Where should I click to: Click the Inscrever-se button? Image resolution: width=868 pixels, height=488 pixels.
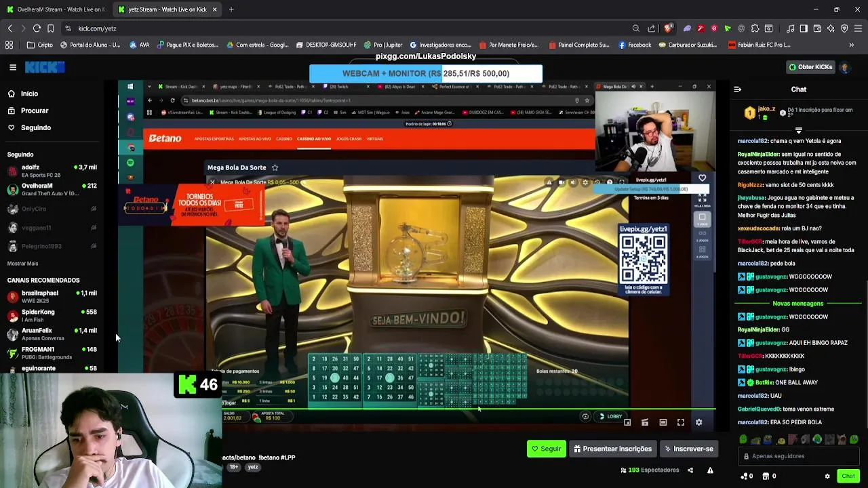click(x=688, y=449)
